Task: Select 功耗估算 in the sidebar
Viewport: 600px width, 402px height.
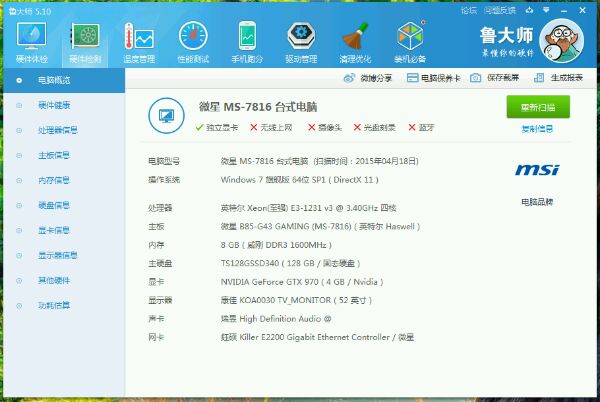Action: point(64,305)
